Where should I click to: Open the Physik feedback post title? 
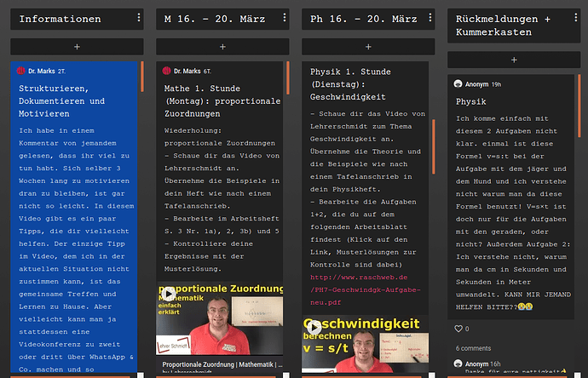(x=471, y=102)
